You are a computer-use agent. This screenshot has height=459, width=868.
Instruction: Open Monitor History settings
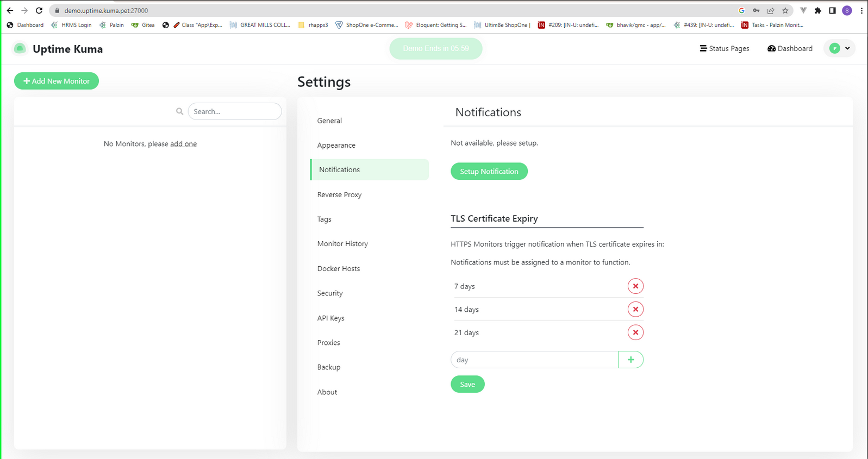tap(370, 243)
